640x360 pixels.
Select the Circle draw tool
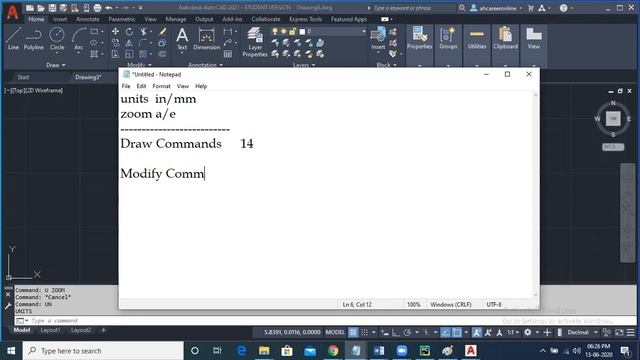(57, 39)
